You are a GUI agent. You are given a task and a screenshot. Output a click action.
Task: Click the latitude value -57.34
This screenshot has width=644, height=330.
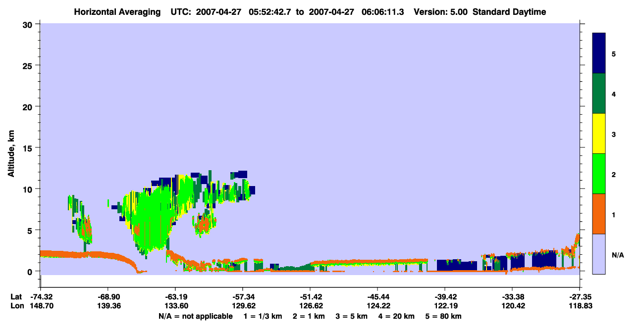[x=243, y=297]
